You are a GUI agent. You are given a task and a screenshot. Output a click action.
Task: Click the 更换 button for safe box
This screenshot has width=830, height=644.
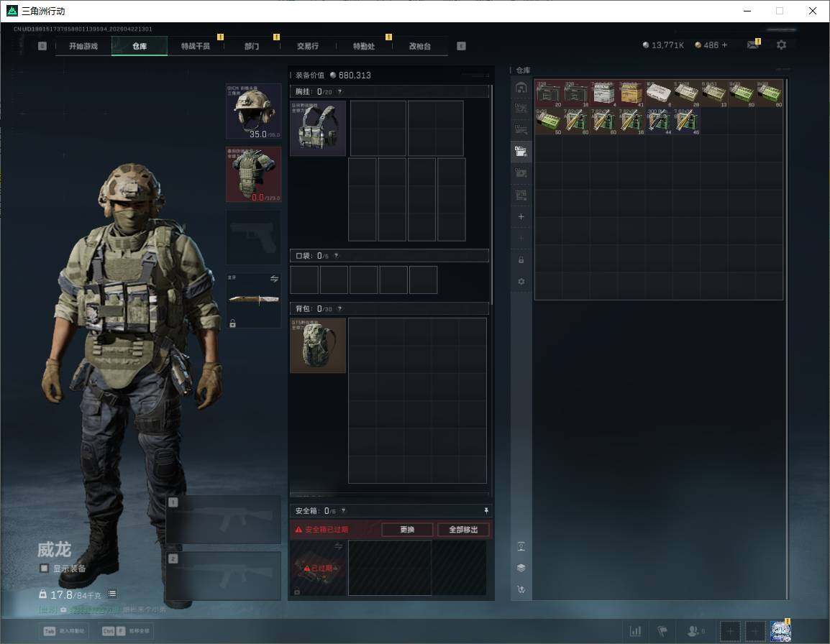point(407,530)
